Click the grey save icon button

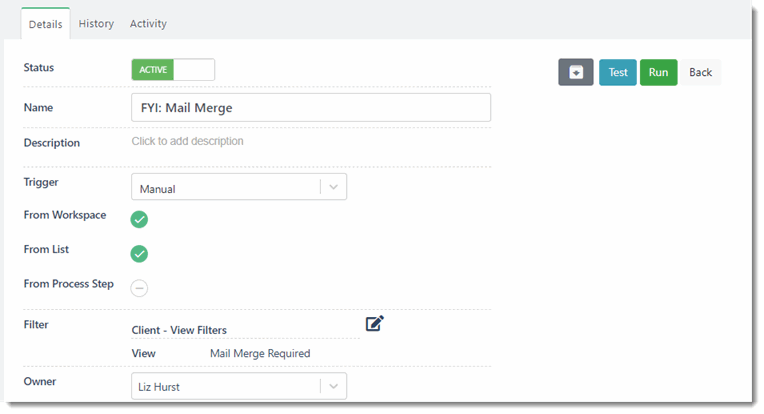pos(575,72)
